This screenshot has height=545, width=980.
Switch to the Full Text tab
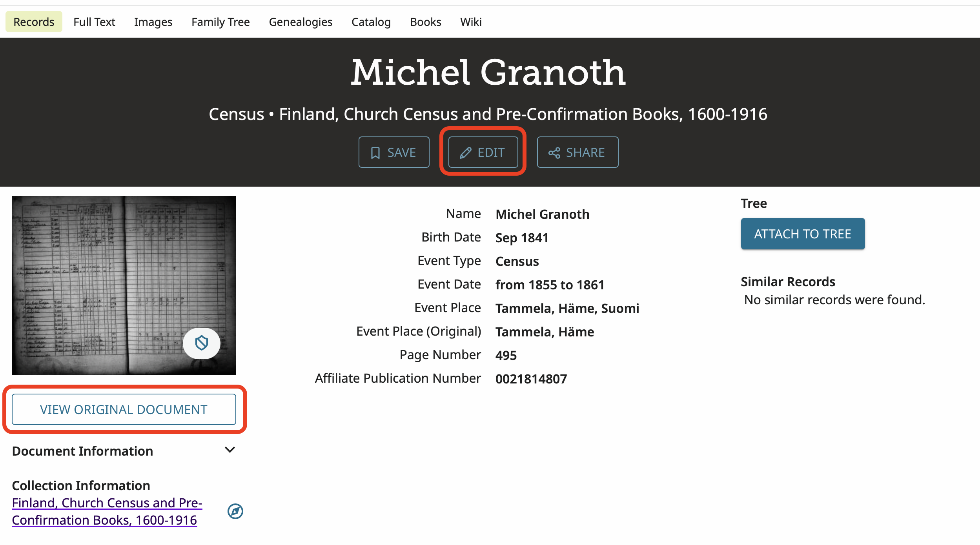tap(94, 22)
